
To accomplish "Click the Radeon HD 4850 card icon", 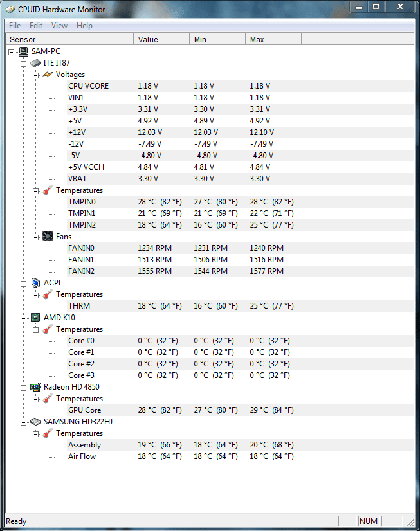I will pyautogui.click(x=35, y=387).
